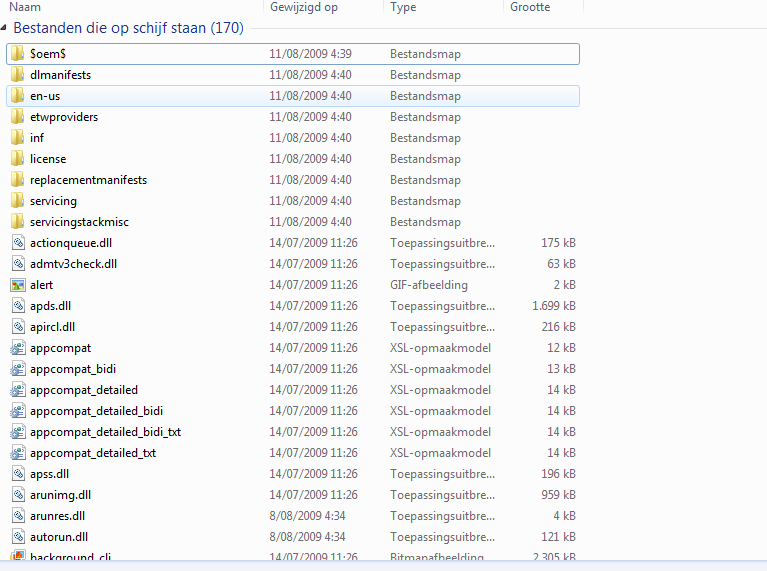Click the inf folder icon
The width and height of the screenshot is (767, 571).
tap(18, 138)
